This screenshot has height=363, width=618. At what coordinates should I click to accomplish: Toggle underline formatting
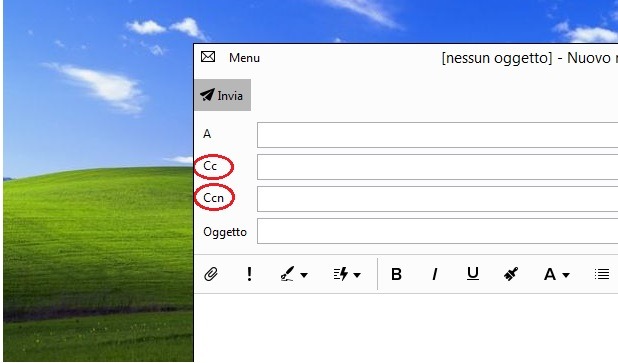click(x=473, y=274)
